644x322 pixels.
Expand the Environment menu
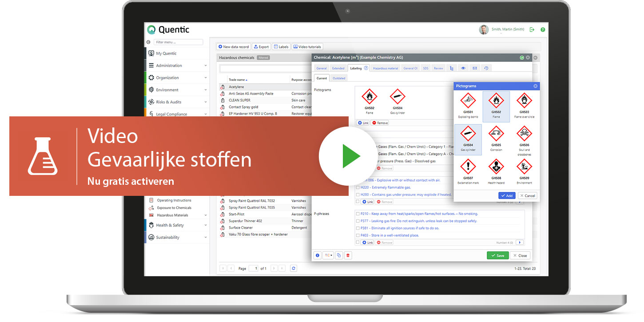176,90
